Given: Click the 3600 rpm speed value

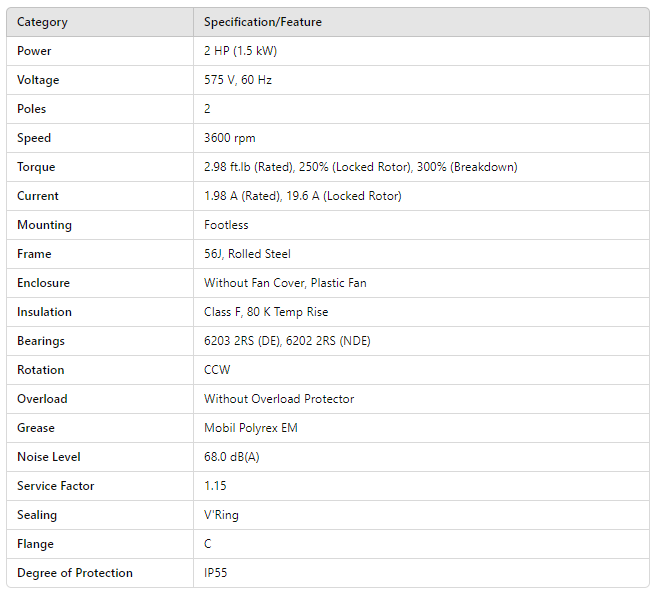Looking at the screenshot, I should (230, 138).
